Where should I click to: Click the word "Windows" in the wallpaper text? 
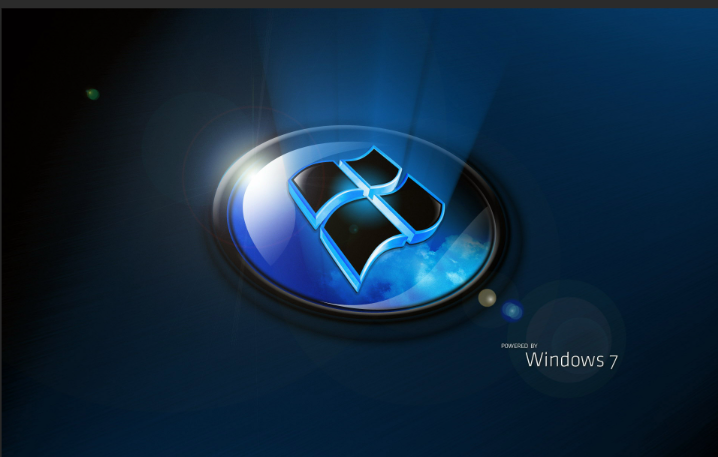coord(563,360)
